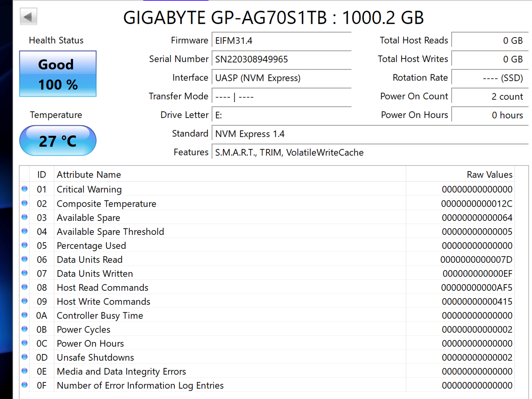The width and height of the screenshot is (532, 399).
Task: Click the Percentage Used status dot
Action: (x=25, y=245)
